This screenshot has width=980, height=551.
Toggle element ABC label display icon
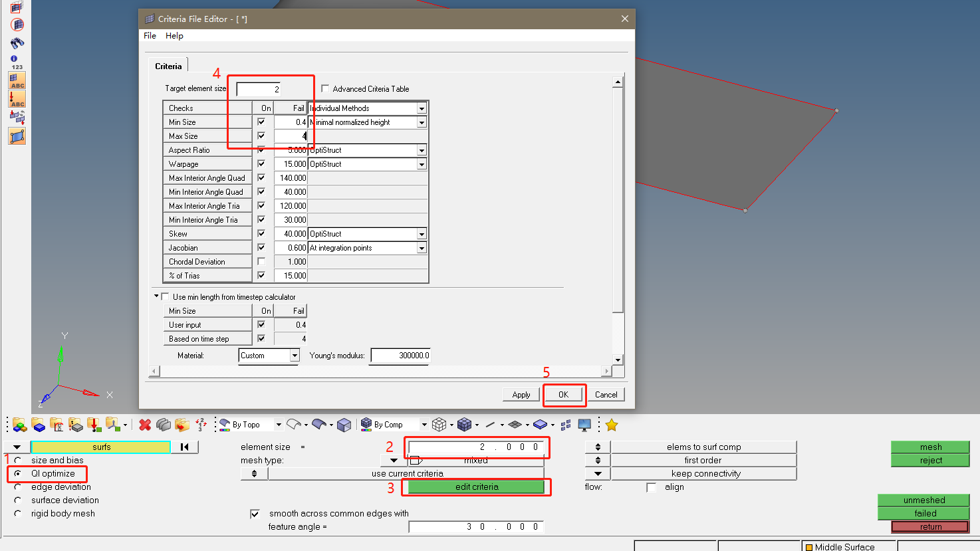click(x=17, y=81)
